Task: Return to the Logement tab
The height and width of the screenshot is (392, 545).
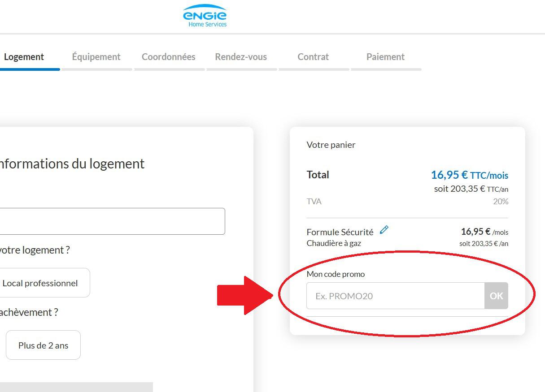Action: pos(24,56)
